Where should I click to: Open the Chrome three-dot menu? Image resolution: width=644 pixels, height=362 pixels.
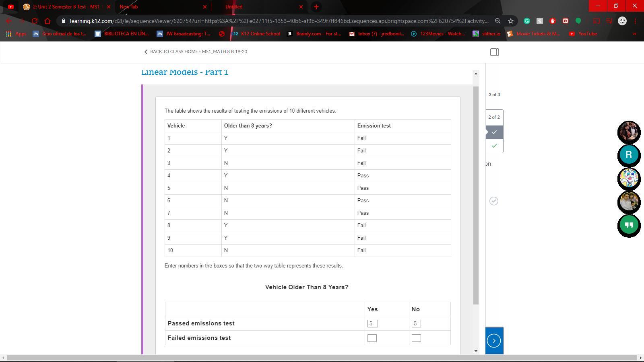[x=635, y=21]
